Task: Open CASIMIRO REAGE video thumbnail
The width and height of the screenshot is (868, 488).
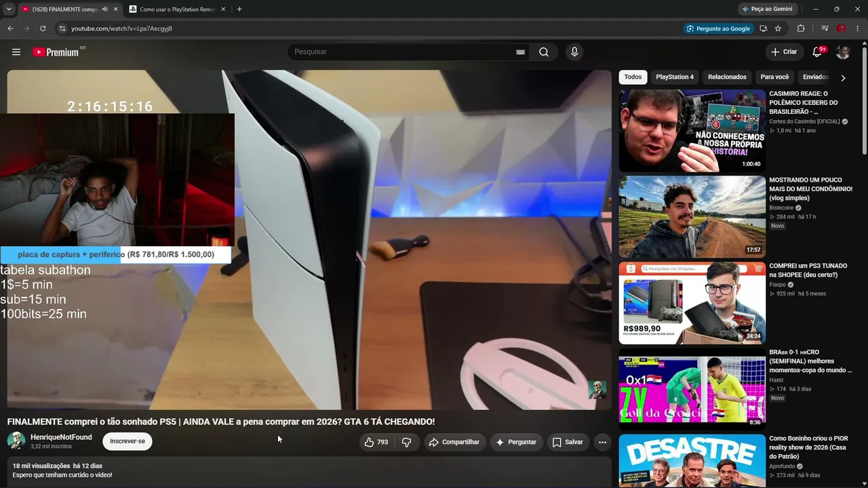Action: (x=692, y=131)
